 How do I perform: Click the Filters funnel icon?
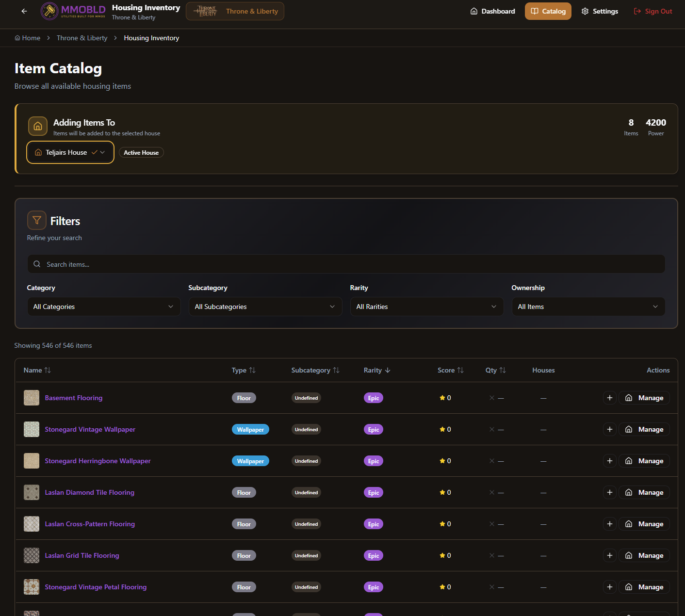[x=37, y=220]
